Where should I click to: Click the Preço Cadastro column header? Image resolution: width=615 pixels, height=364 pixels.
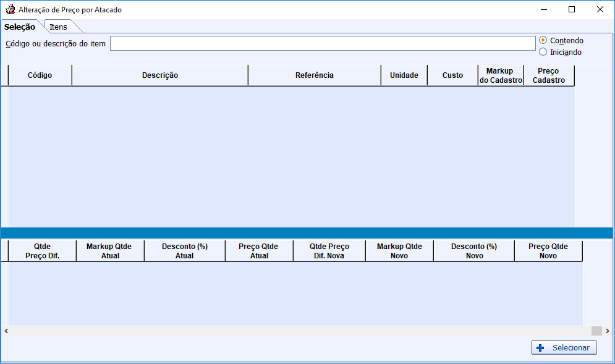pyautogui.click(x=548, y=75)
